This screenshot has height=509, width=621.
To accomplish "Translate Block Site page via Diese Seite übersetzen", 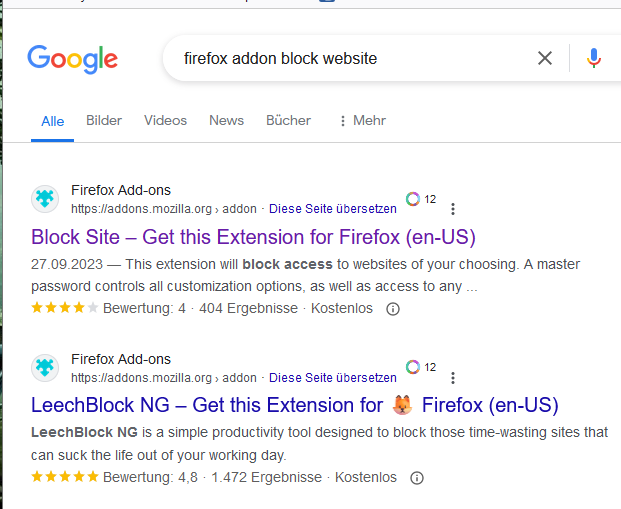I will tap(333, 209).
